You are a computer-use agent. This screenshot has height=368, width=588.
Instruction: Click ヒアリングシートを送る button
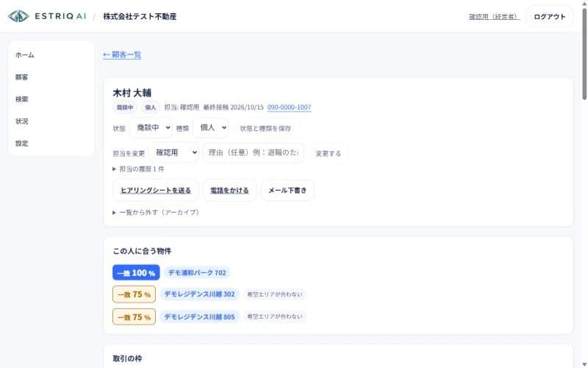156,191
